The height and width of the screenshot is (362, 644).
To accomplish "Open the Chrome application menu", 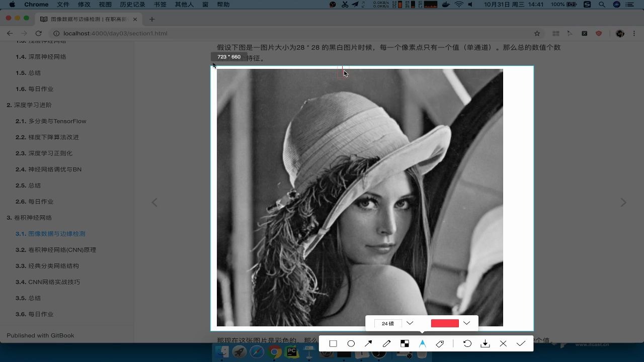I will pyautogui.click(x=36, y=5).
